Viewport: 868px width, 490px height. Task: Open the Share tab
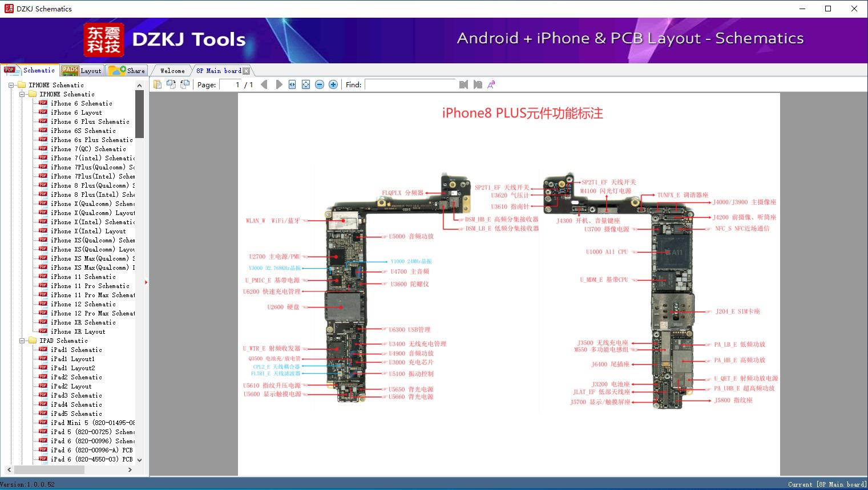click(x=127, y=71)
